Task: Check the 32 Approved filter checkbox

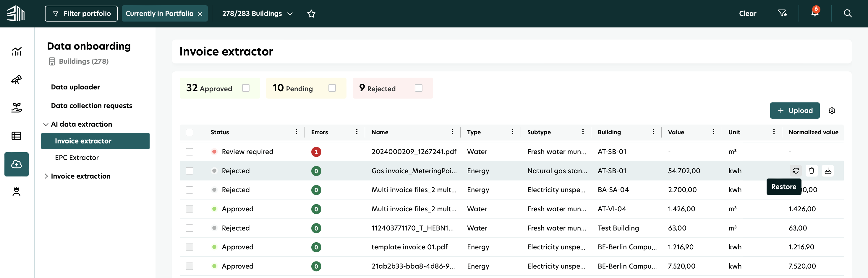Action: tap(246, 88)
